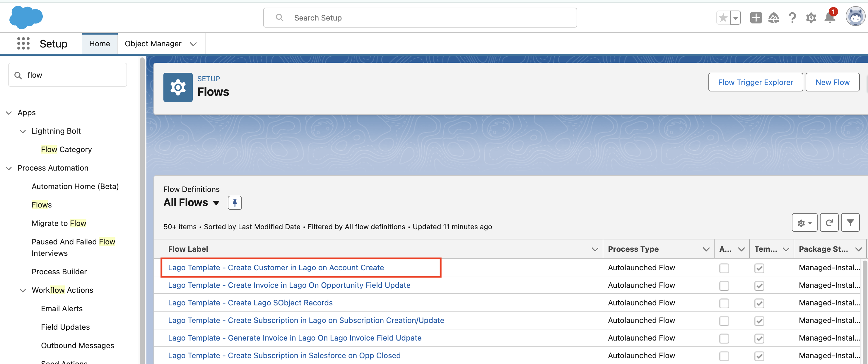Image resolution: width=868 pixels, height=364 pixels.
Task: Switch to the Object Manager tab
Action: click(153, 44)
